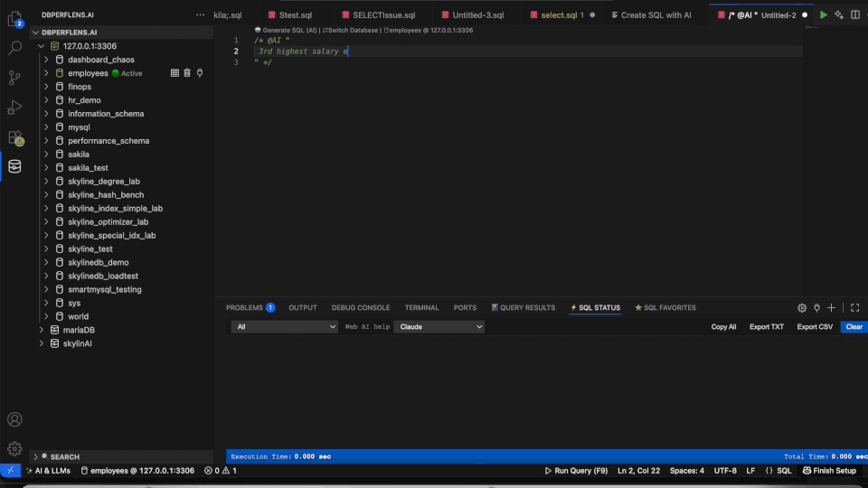The height and width of the screenshot is (488, 868).
Task: Open the Run and Debug view
Action: [15, 108]
